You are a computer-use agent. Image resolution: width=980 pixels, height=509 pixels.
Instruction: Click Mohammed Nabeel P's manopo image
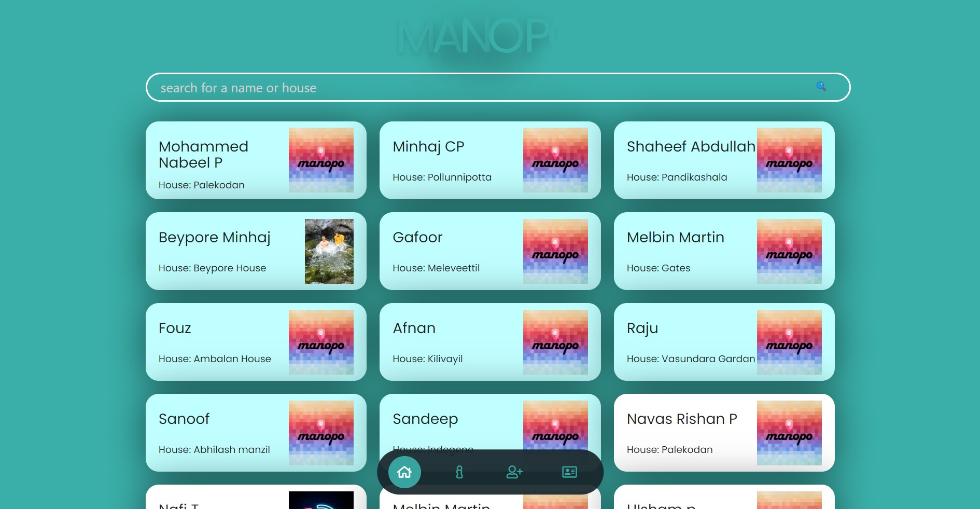321,160
